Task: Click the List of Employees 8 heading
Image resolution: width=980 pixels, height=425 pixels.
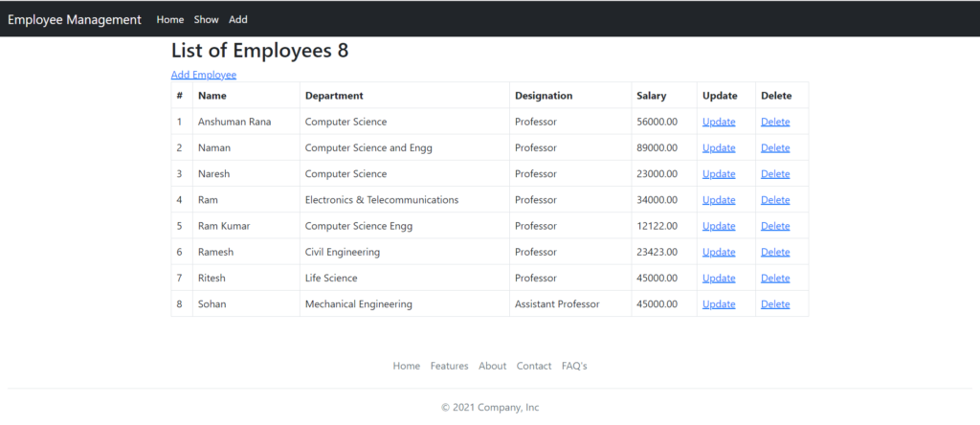Action: [x=260, y=51]
